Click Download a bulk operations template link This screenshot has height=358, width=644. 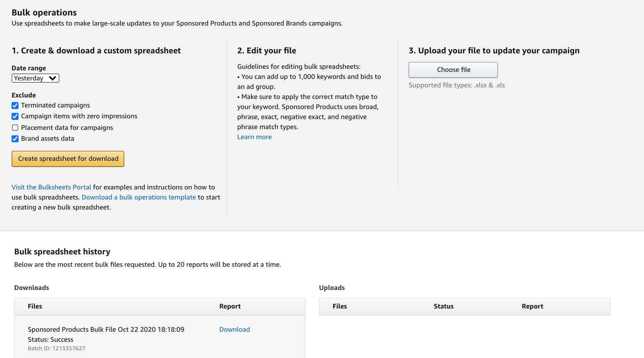point(139,197)
